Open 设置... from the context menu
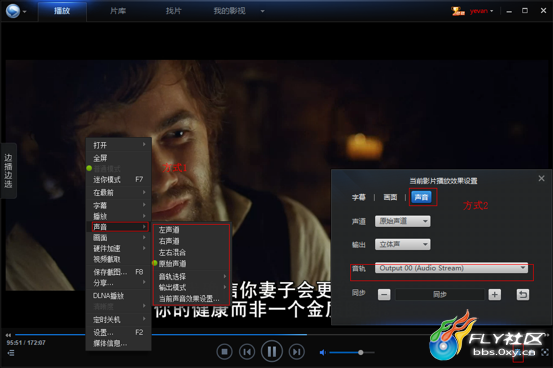Screen dimensions: 553x368 click(x=119, y=332)
